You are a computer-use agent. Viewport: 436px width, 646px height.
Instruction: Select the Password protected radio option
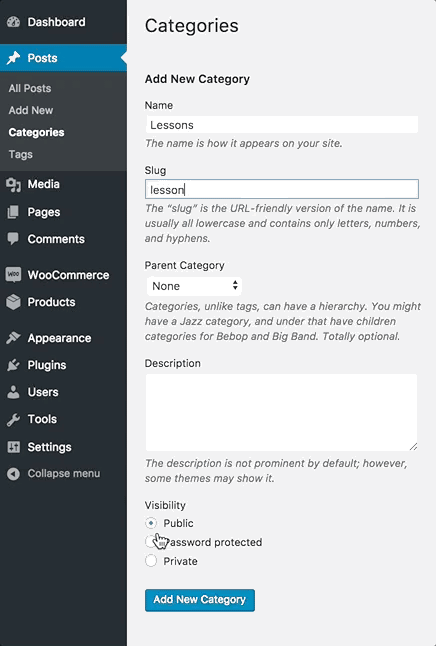(151, 542)
